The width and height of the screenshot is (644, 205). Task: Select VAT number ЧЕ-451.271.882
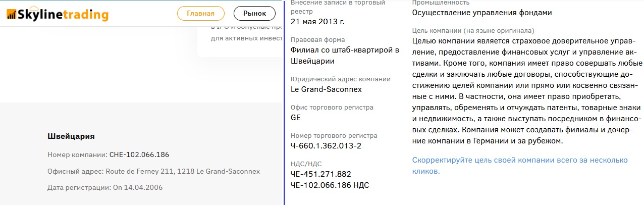(x=320, y=174)
